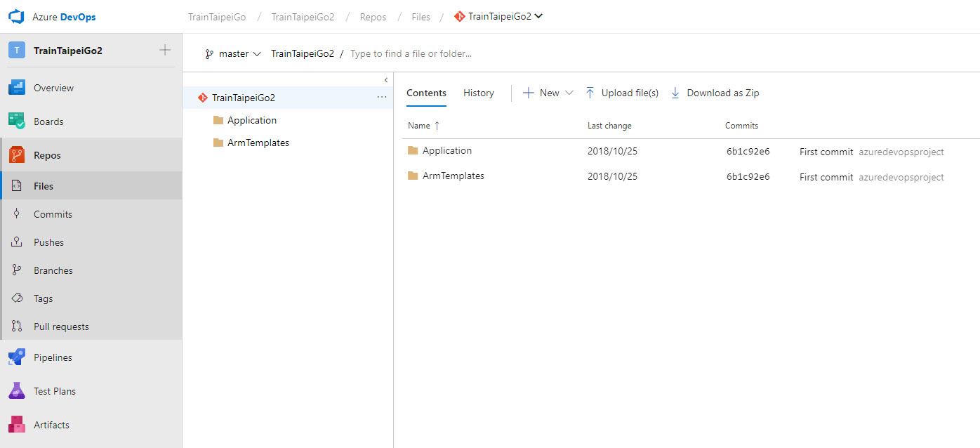Open the Artifacts section icon

[x=17, y=425]
